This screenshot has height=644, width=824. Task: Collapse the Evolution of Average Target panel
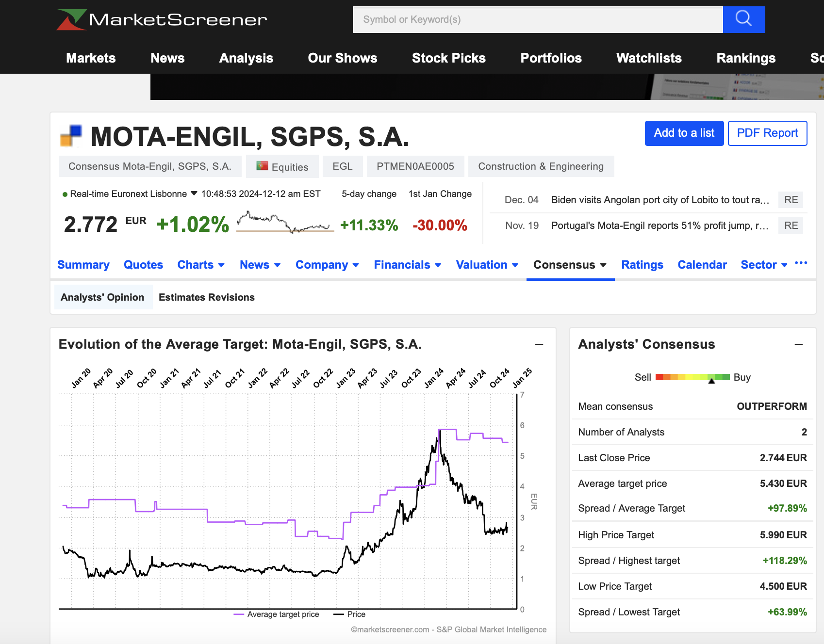pyautogui.click(x=539, y=344)
